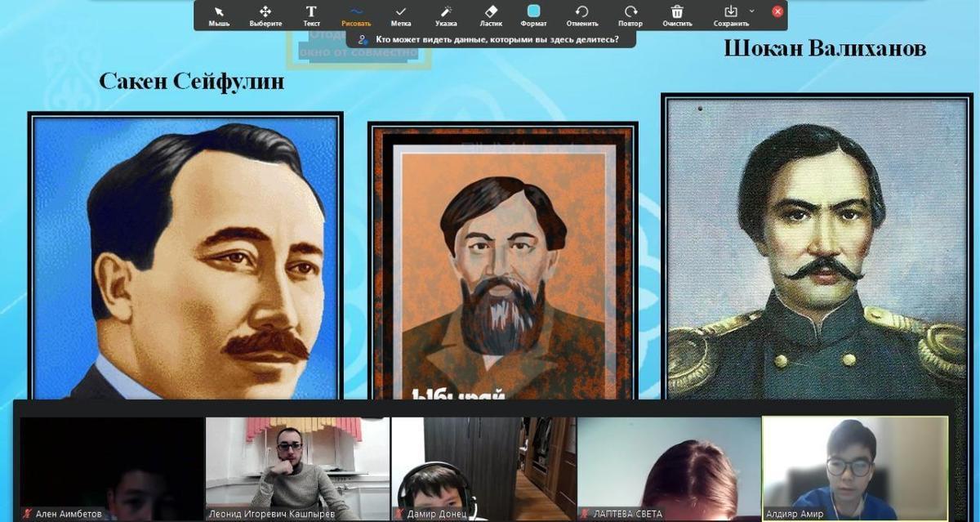Select the Ластик eraser tool
Screen dimensions: 980x522
491,15
